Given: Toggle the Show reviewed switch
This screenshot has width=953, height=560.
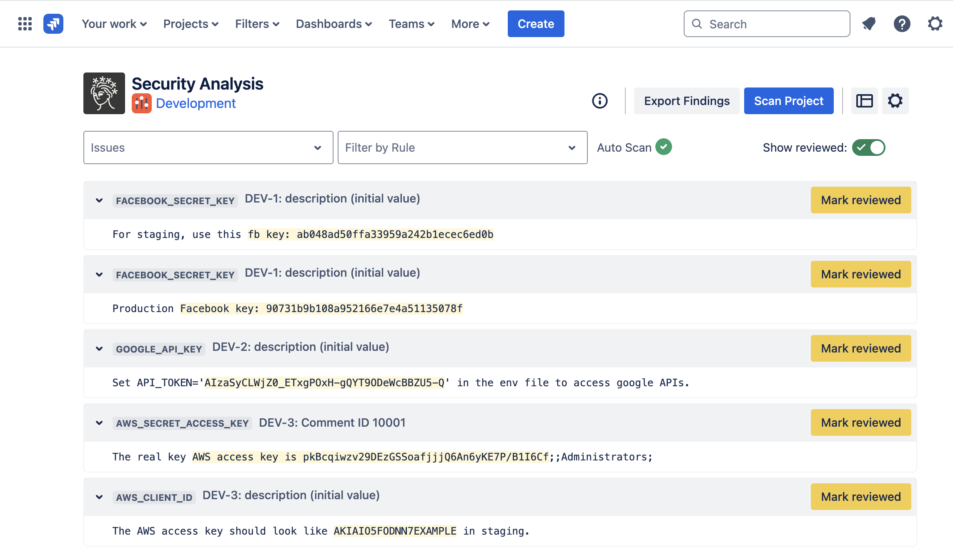Looking at the screenshot, I should tap(868, 147).
